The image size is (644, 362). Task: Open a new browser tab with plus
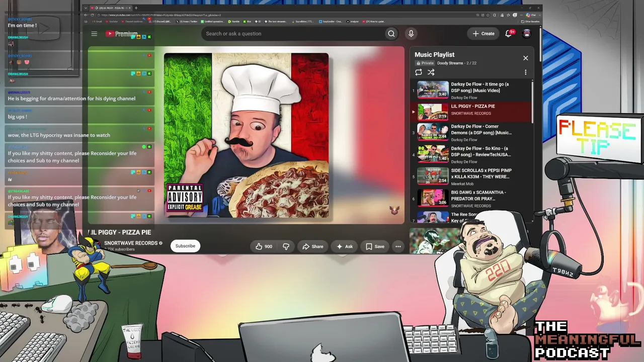click(136, 8)
